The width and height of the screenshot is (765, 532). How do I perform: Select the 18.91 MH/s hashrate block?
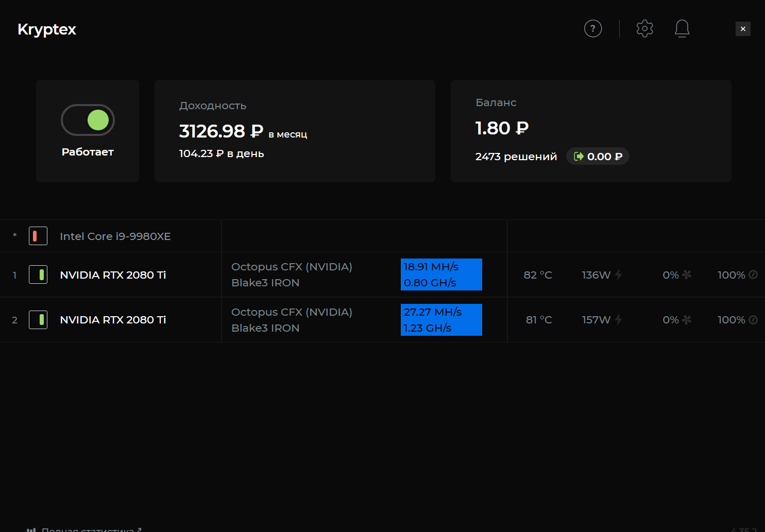point(441,274)
